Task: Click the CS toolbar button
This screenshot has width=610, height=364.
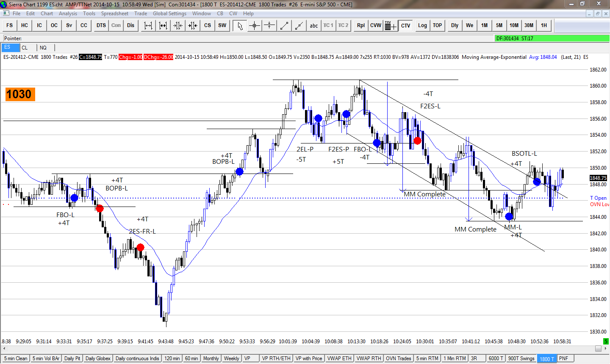Action: click(x=208, y=25)
